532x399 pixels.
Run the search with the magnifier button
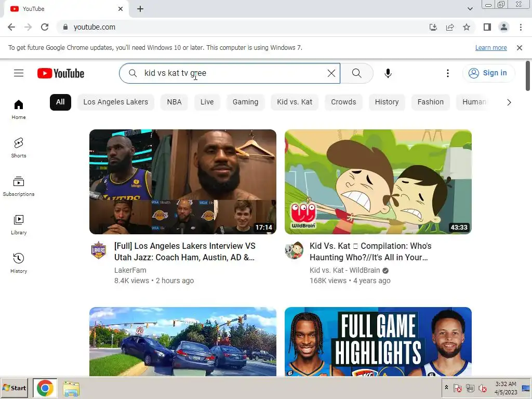tap(356, 73)
